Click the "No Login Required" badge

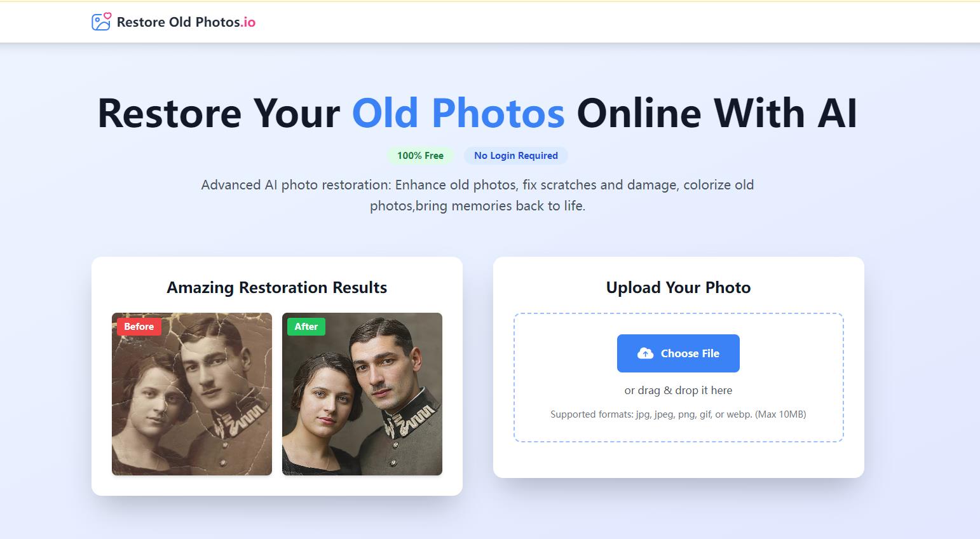click(x=515, y=156)
